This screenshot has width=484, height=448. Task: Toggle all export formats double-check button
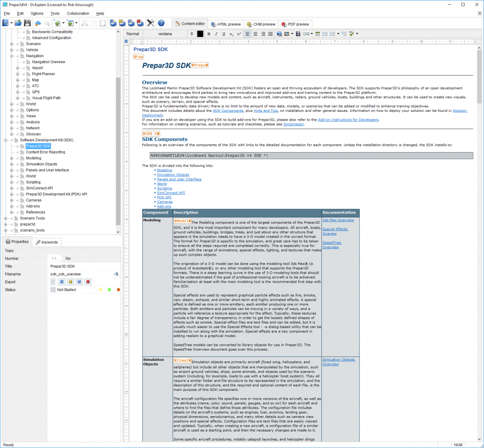tap(53, 282)
